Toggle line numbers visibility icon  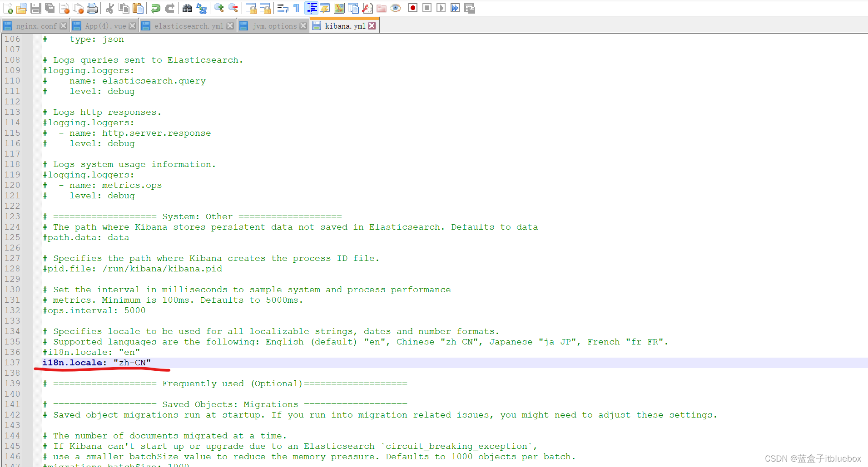[x=312, y=8]
